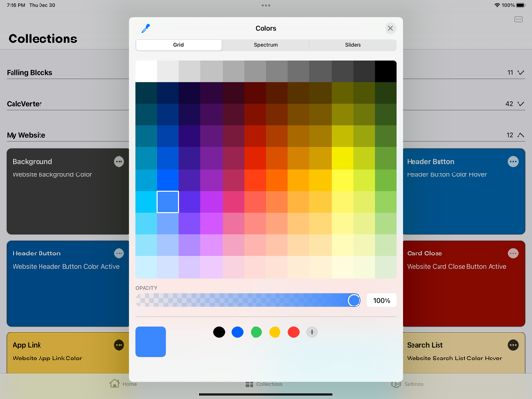Screen dimensions: 532x399
Task: Choose pure black in the grid
Action: click(386, 71)
